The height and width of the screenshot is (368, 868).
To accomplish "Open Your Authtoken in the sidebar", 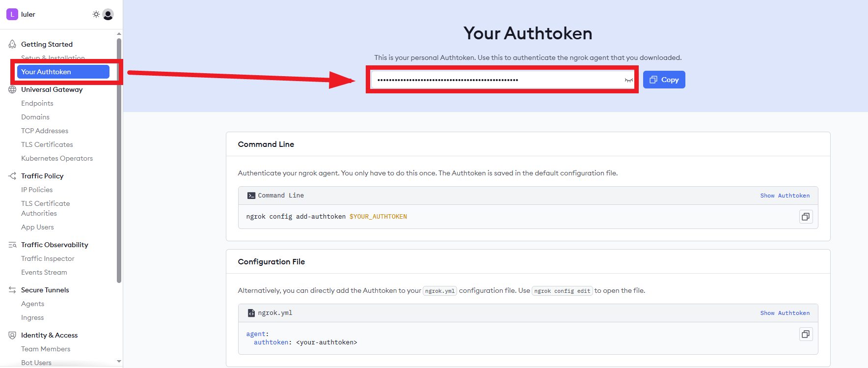I will click(x=63, y=72).
